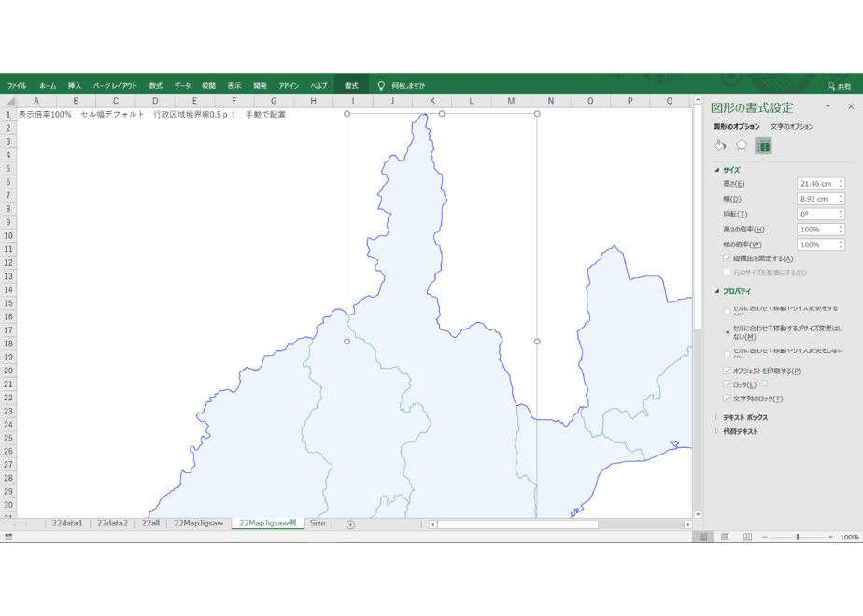Image resolution: width=863 pixels, height=616 pixels.
Task: Expand the Alt Text section
Action: (x=741, y=432)
